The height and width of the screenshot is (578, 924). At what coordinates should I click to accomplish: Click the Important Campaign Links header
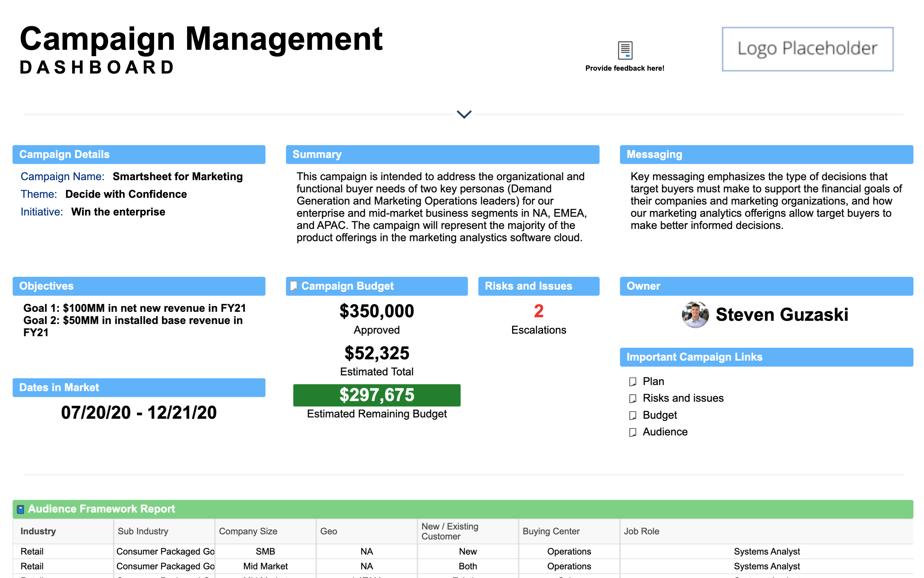pyautogui.click(x=766, y=357)
